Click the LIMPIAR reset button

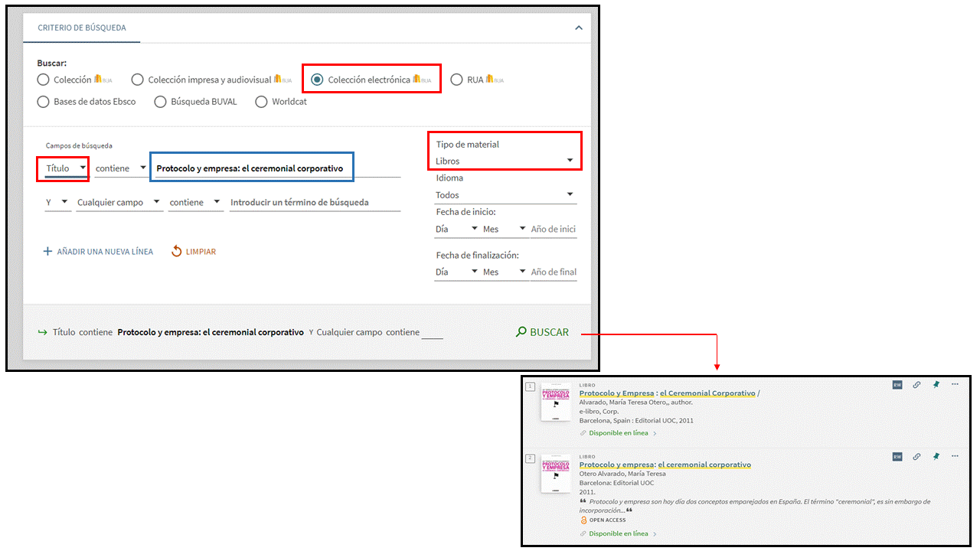click(194, 252)
